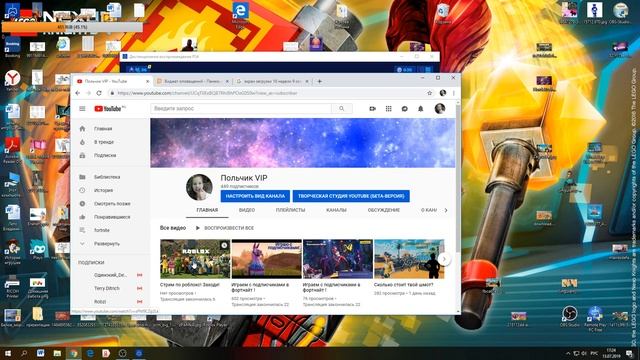Open the OBS Studio shortcut near Remote Play
The image size is (640, 360).
click(x=569, y=317)
